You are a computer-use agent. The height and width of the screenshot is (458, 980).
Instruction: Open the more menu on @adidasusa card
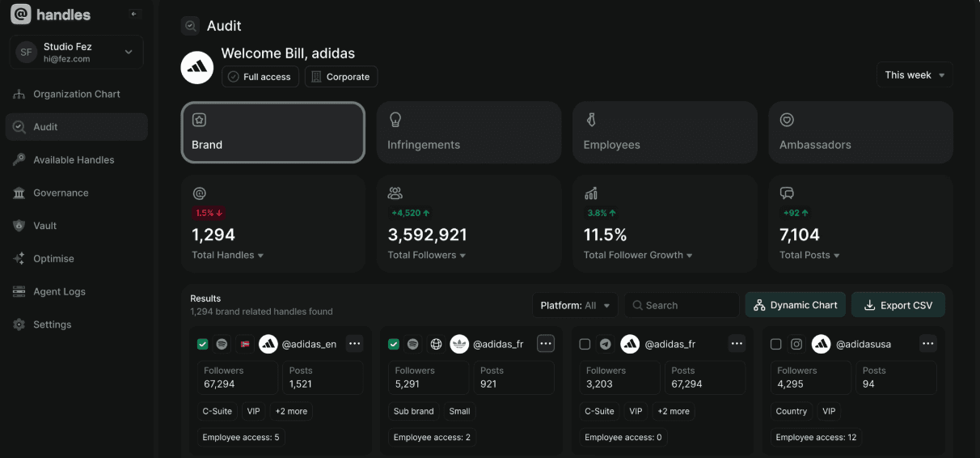point(927,344)
